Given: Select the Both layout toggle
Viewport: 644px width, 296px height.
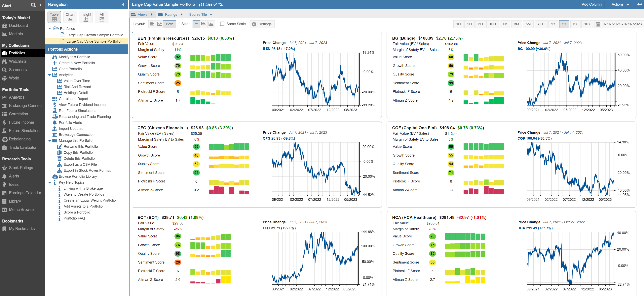Looking at the screenshot, I should click(x=170, y=24).
